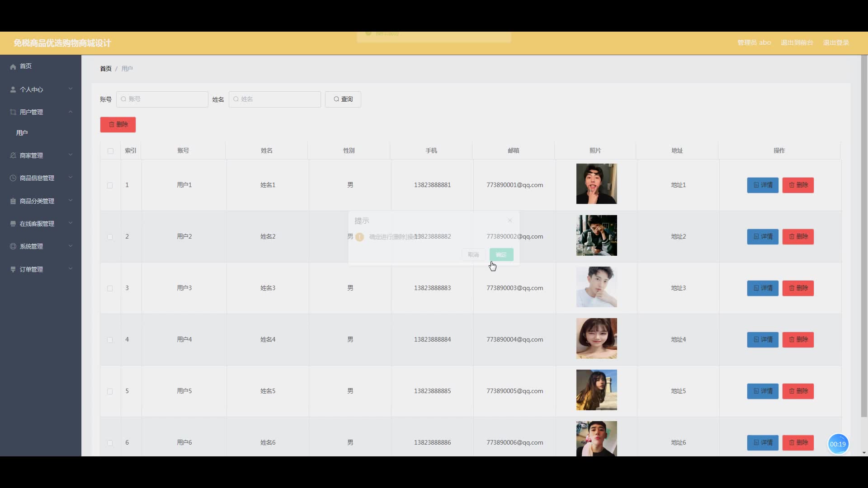Expand the 商品信息管理 chevron

coord(71,178)
